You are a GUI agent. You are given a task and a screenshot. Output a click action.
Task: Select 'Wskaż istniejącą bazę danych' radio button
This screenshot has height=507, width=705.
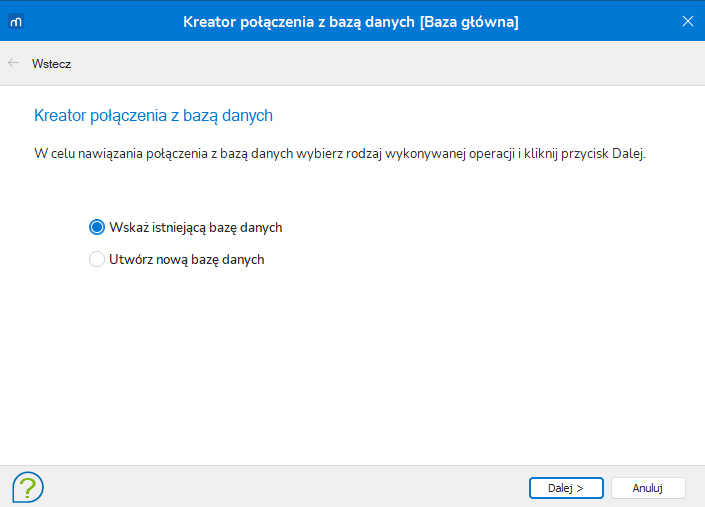point(97,227)
